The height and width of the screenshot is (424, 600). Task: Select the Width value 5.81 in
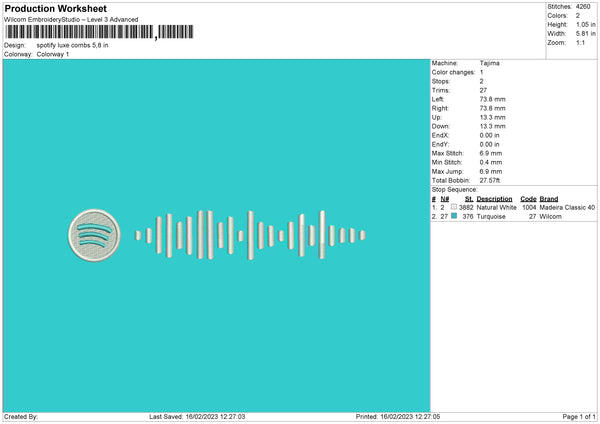[586, 34]
